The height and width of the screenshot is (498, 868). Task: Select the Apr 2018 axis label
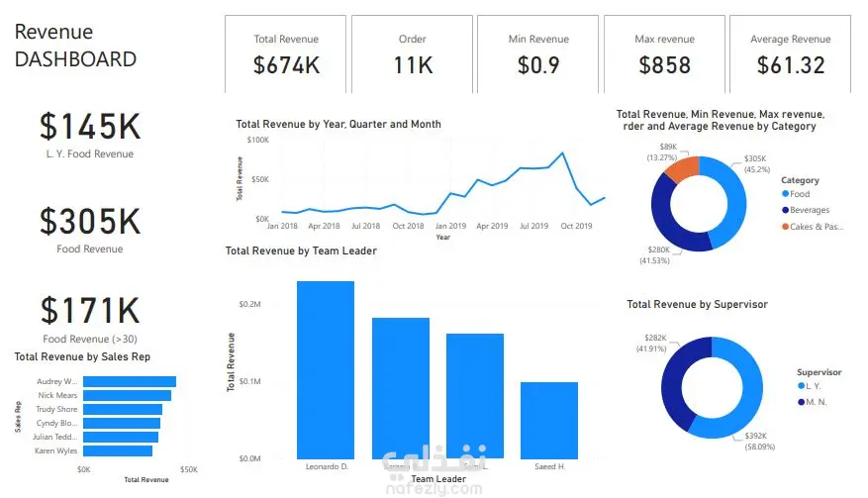click(x=324, y=226)
